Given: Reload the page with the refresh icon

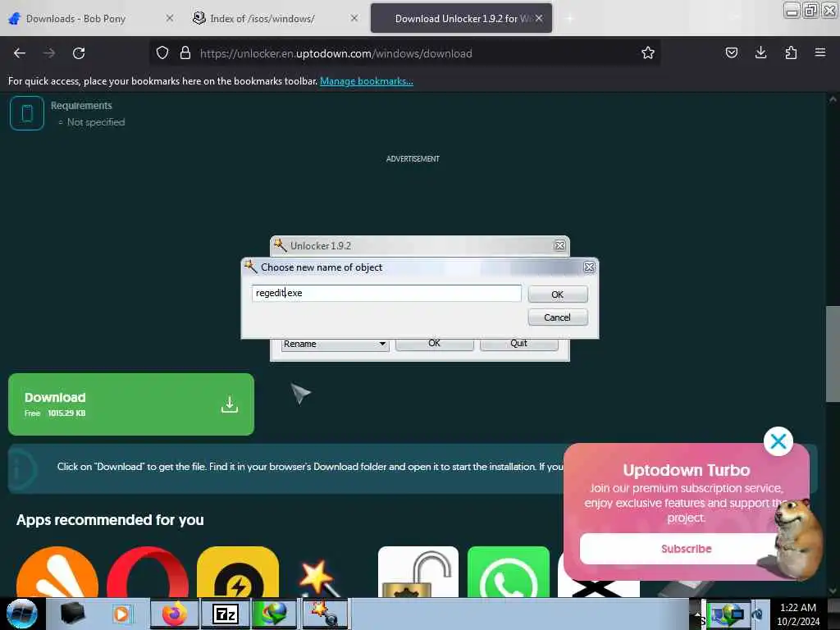Looking at the screenshot, I should (x=79, y=53).
